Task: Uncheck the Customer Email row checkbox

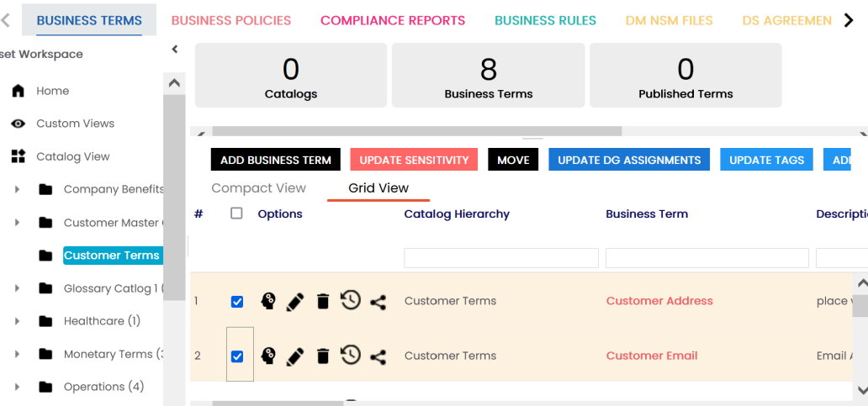Action: [x=237, y=356]
